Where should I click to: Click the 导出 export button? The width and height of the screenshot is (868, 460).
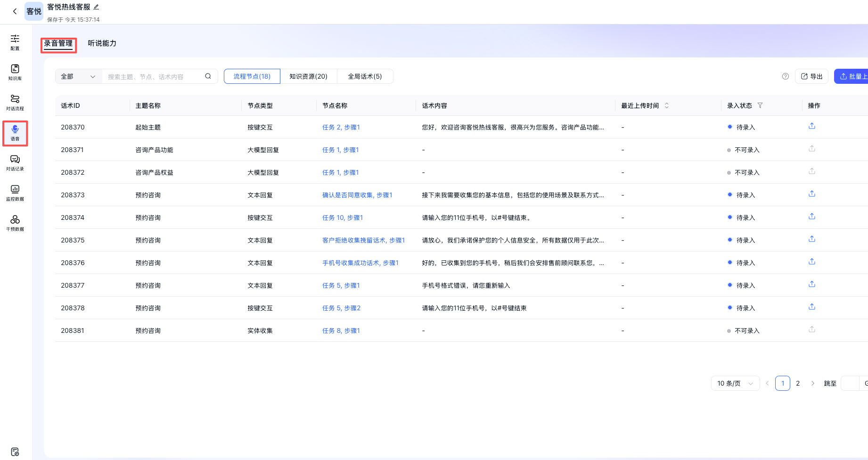point(811,76)
